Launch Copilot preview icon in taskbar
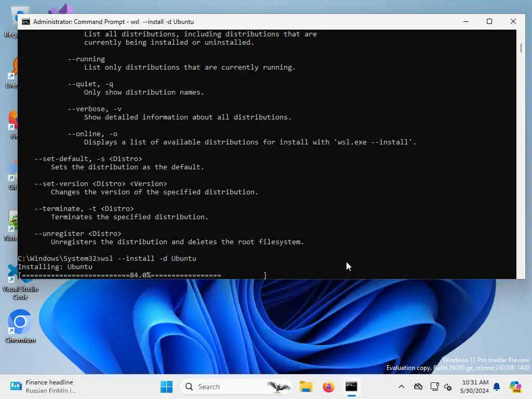The height and width of the screenshot is (399, 532). click(515, 387)
